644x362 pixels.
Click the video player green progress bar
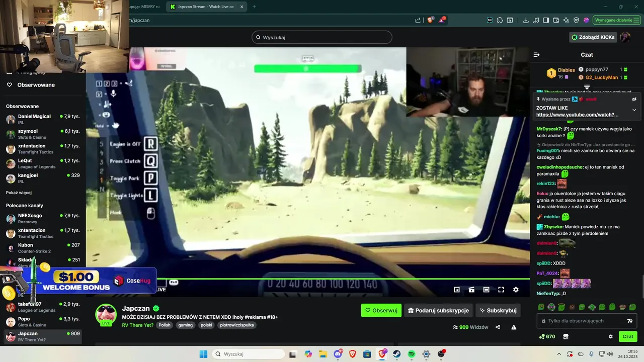pos(307,279)
